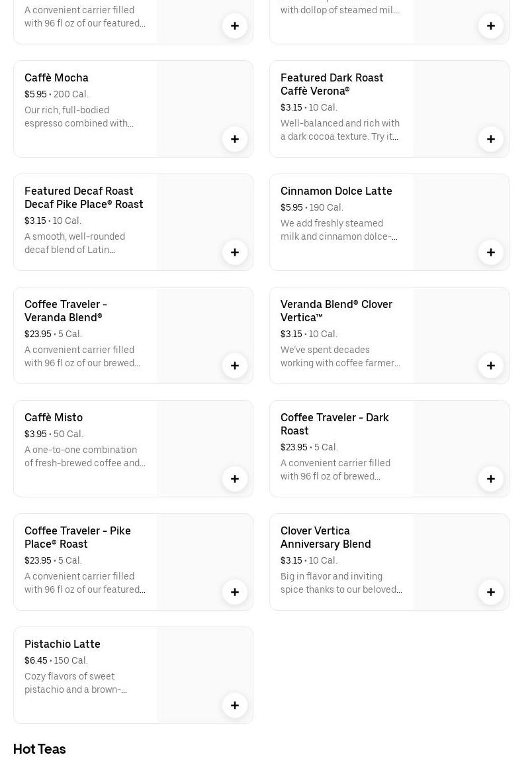Add Pistachio Latte to cart
Image resolution: width=532 pixels, height=759 pixels.
(x=235, y=705)
